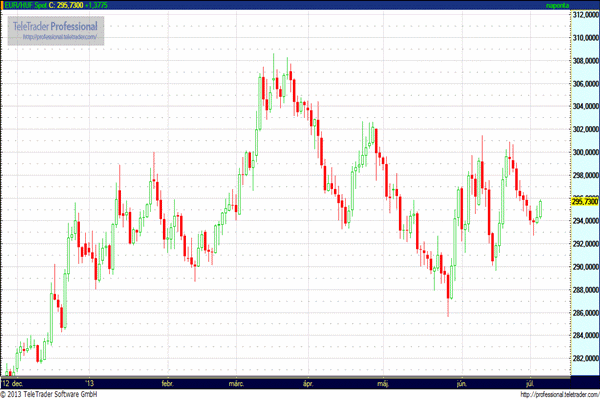Select the closing price 295,7300 in header
Image resolution: width=600 pixels, height=400 pixels.
tap(68, 5)
